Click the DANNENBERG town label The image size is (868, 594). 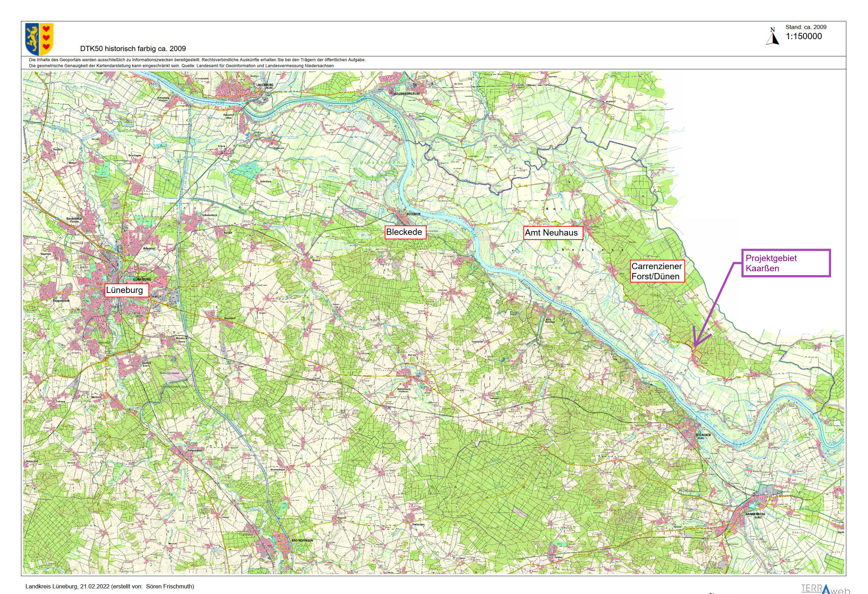[x=755, y=514]
